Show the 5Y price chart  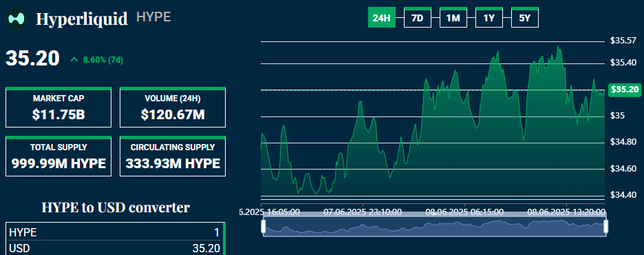524,17
